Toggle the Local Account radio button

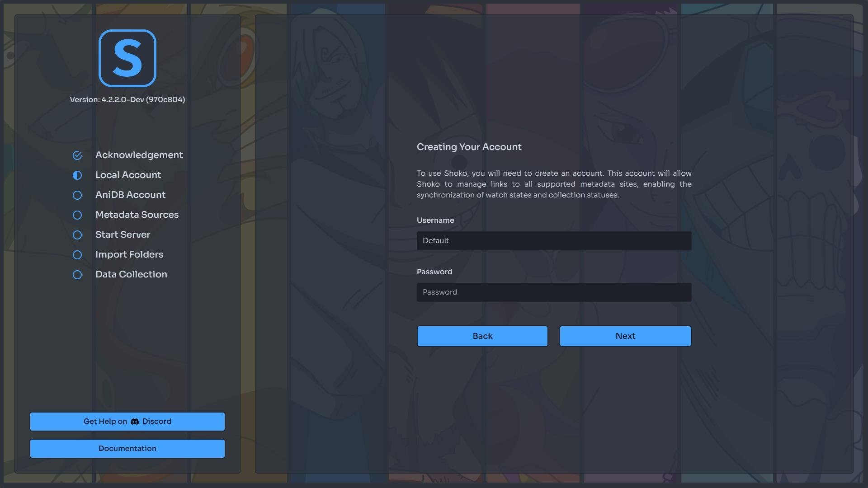click(x=77, y=175)
